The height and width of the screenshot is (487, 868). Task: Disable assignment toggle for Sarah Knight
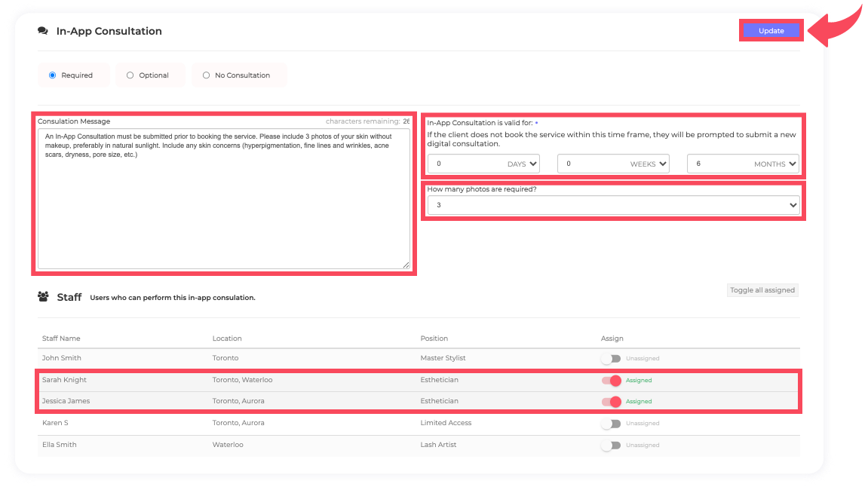611,381
